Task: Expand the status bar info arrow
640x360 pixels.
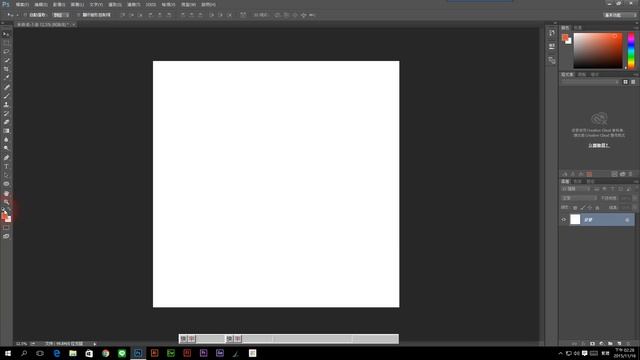Action: (95, 344)
